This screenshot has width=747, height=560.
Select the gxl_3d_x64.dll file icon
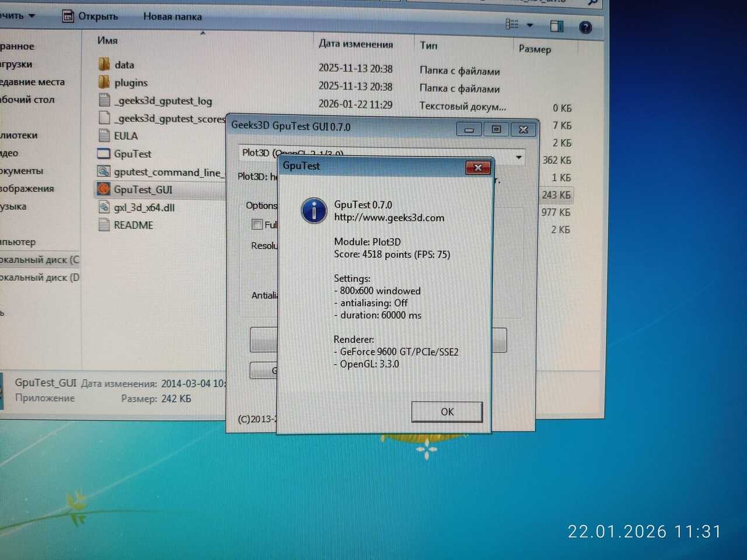tap(104, 207)
